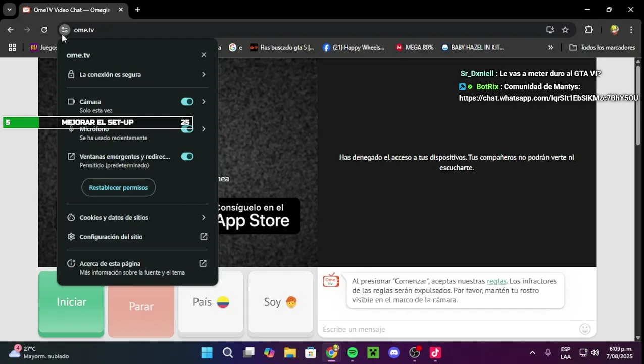Click the App Store download badge

(259, 215)
